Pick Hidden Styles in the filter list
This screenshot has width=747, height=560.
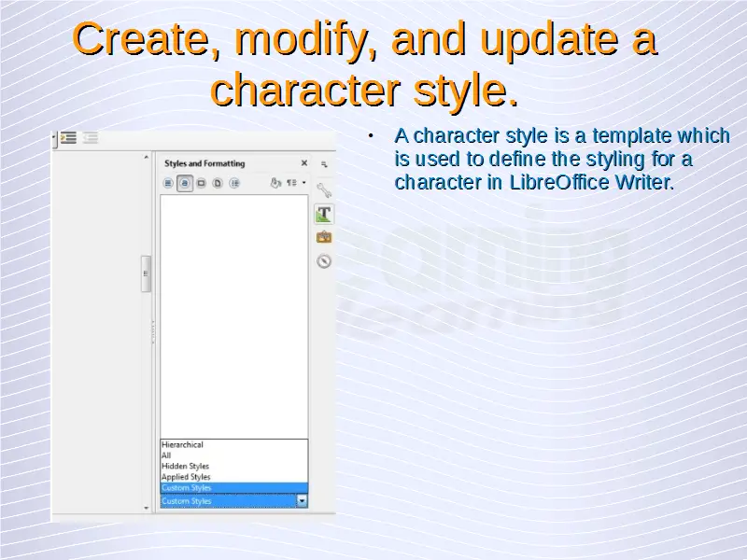tap(185, 466)
